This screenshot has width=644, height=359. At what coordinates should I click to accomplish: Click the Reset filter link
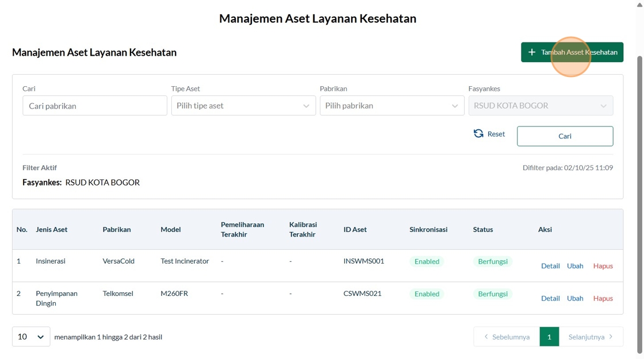[496, 134]
